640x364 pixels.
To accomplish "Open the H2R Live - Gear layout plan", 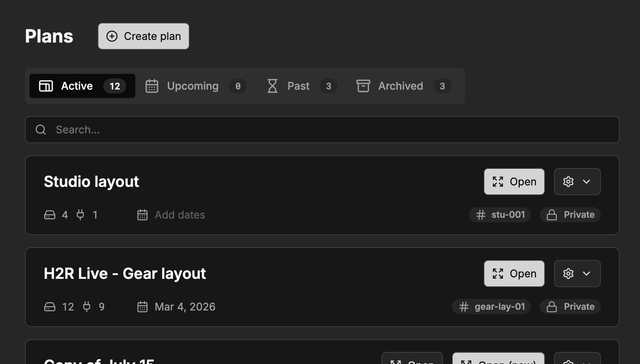I will (514, 274).
